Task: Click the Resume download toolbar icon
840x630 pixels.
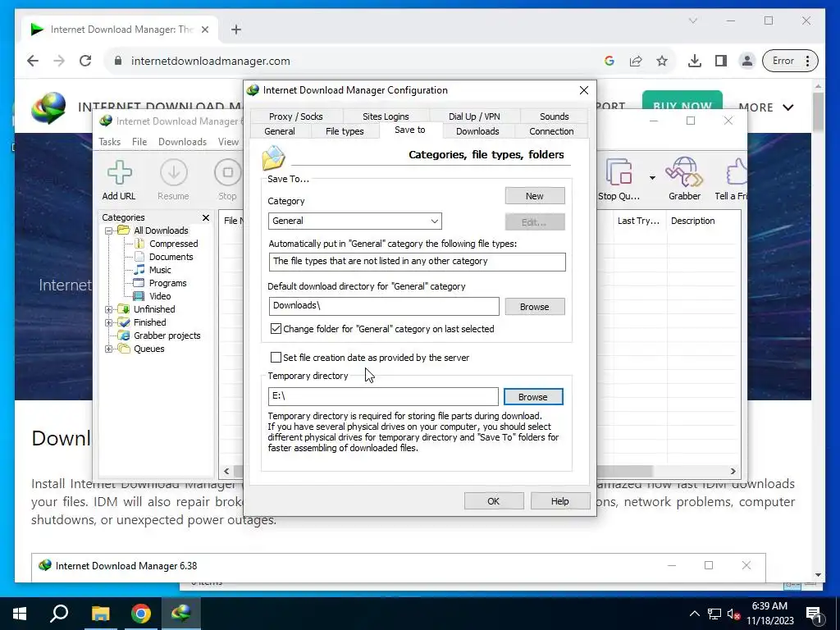Action: [174, 172]
